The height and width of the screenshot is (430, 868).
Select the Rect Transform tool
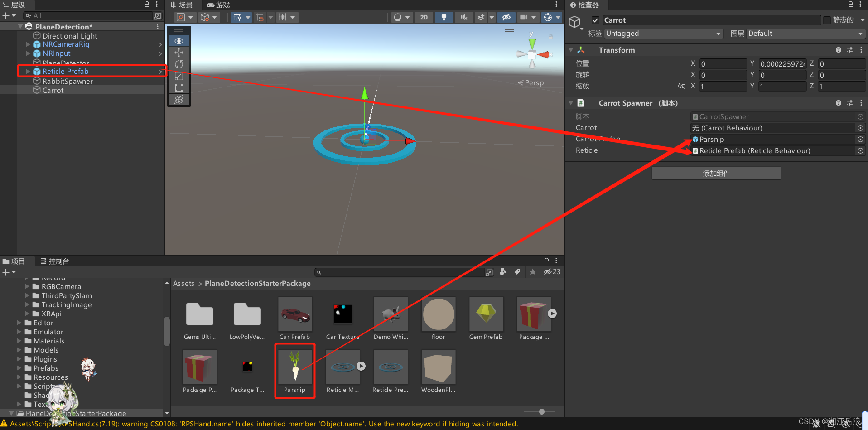click(179, 87)
